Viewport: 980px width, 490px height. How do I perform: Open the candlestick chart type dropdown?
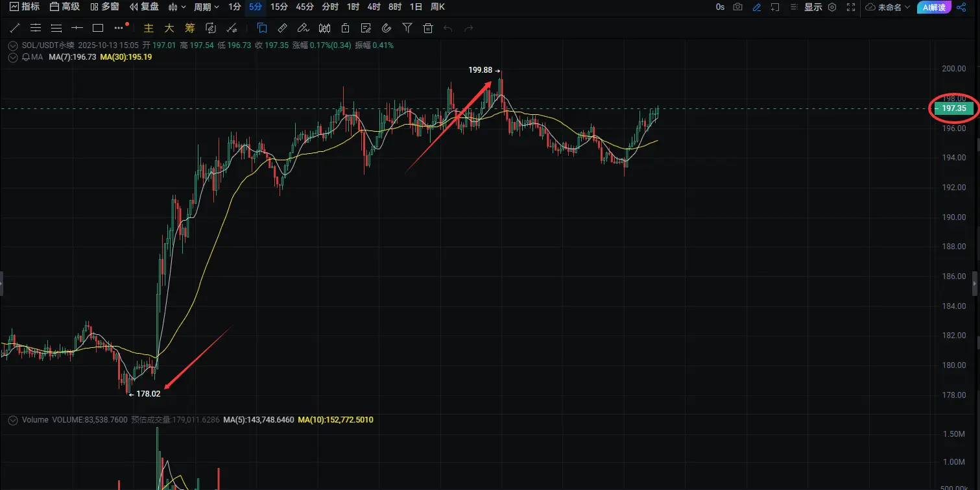(x=177, y=7)
